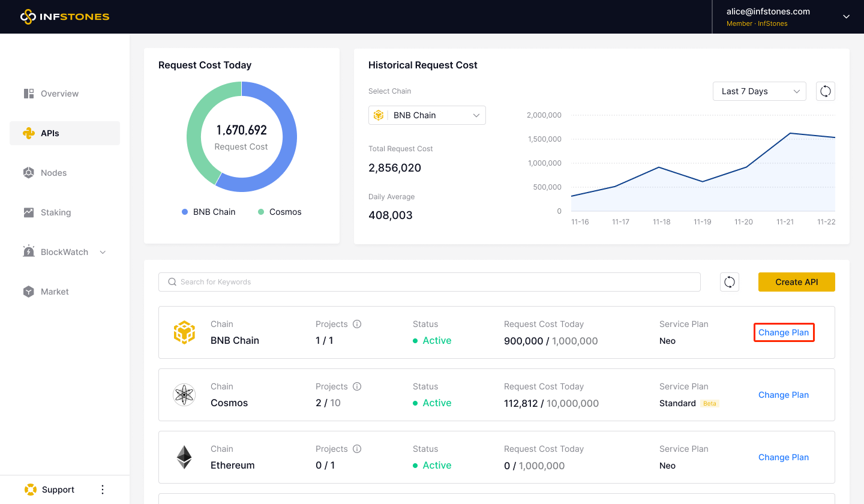Screen dimensions: 864x504
Task: Click the Standard service plan label
Action: (677, 403)
